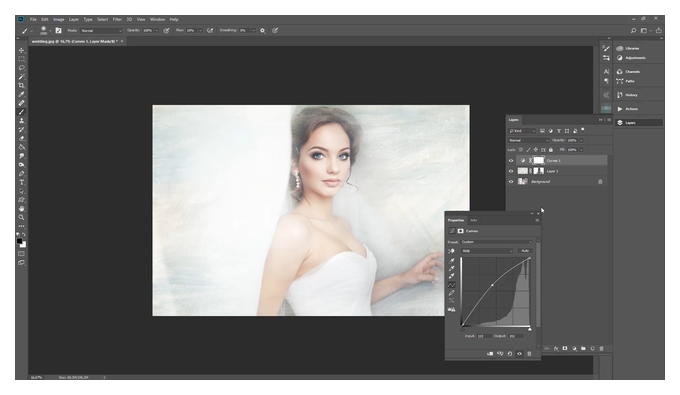Click the white point slider under curve
The width and height of the screenshot is (680, 395).
pyautogui.click(x=530, y=329)
